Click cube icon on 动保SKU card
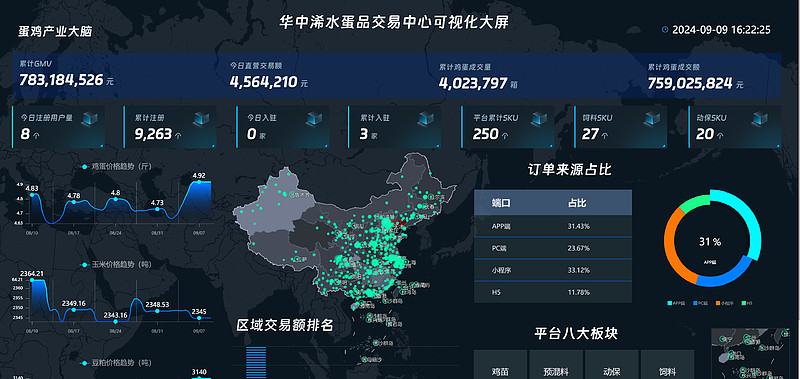The image size is (800, 379). pyautogui.click(x=760, y=119)
